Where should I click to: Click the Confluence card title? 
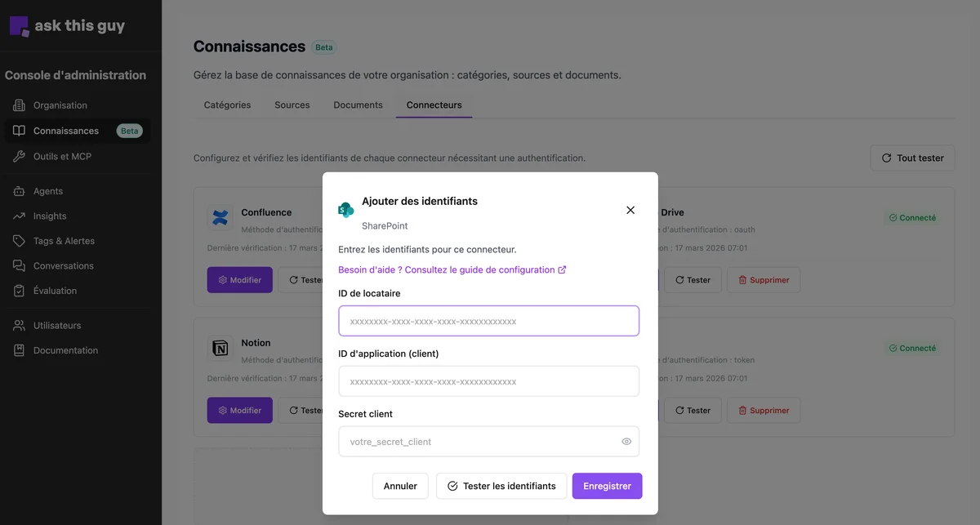point(266,212)
